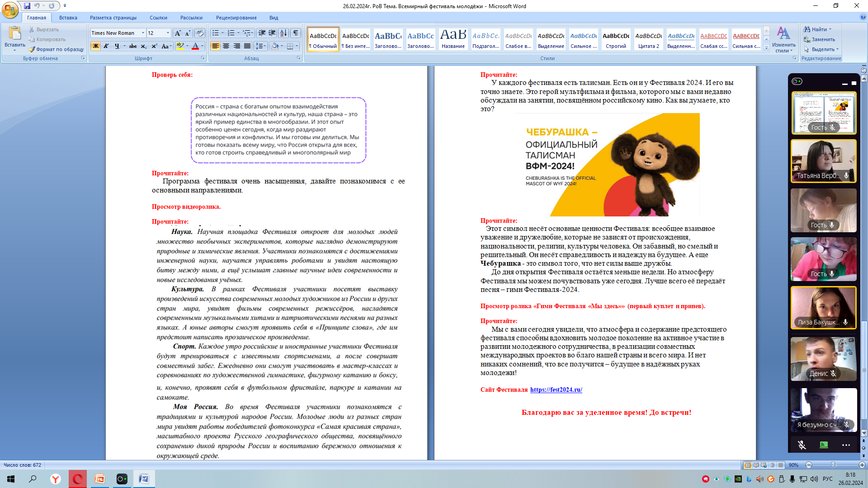Viewport: 868px width, 488px height.
Task: Open the three-dots more menu in call panel
Action: [x=846, y=445]
